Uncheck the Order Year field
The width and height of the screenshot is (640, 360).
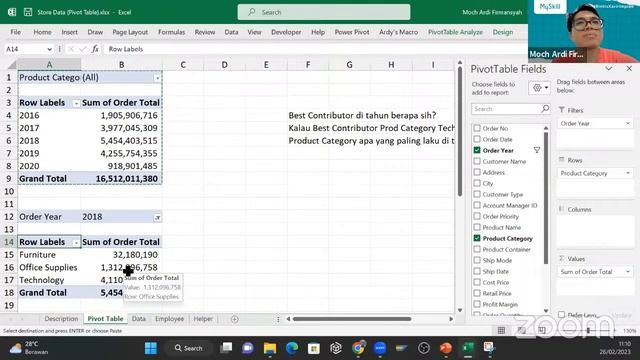[x=477, y=150]
